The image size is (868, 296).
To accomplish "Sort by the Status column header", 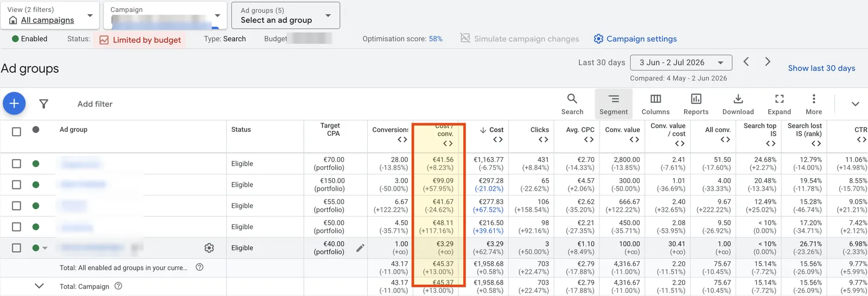I will tap(241, 129).
